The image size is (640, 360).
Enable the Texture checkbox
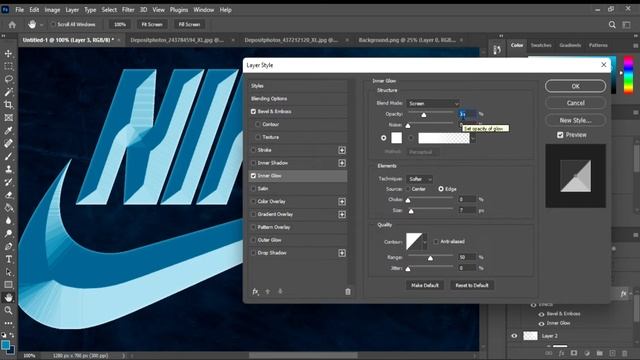pos(258,137)
